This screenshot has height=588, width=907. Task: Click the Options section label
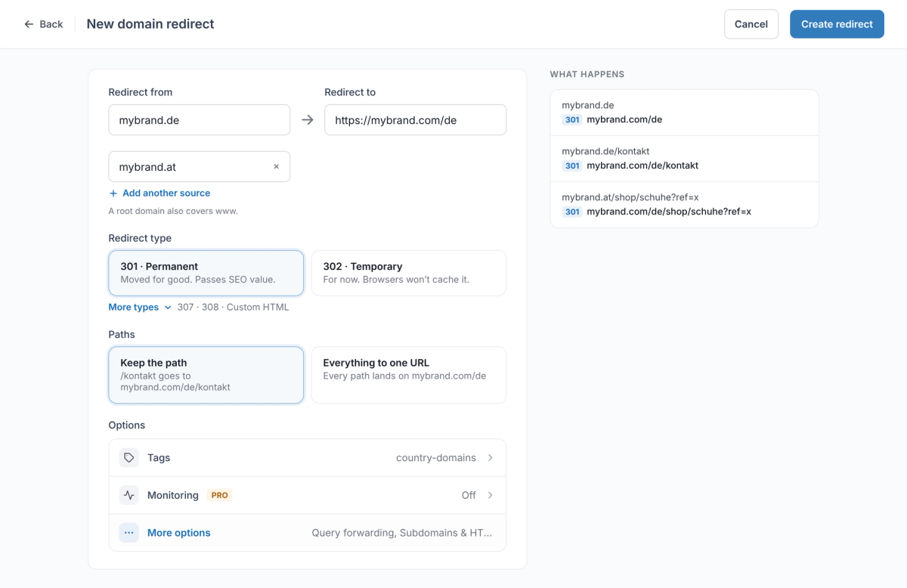(127, 426)
